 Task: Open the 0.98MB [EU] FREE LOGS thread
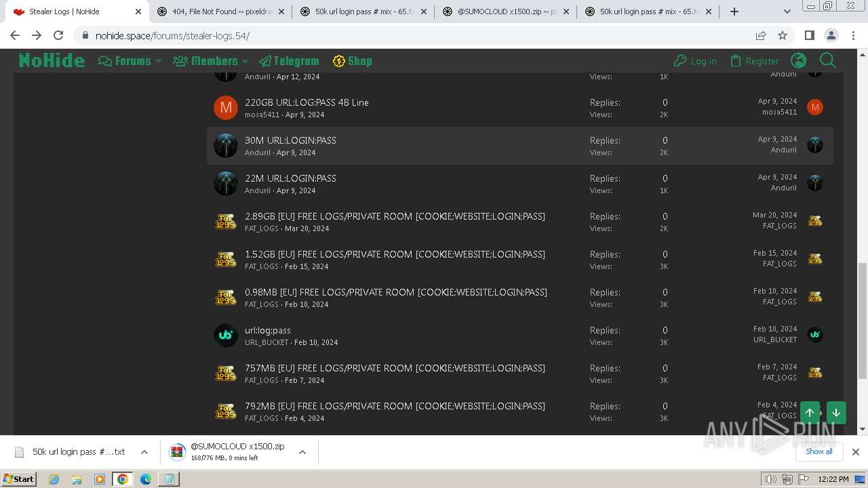pos(396,292)
